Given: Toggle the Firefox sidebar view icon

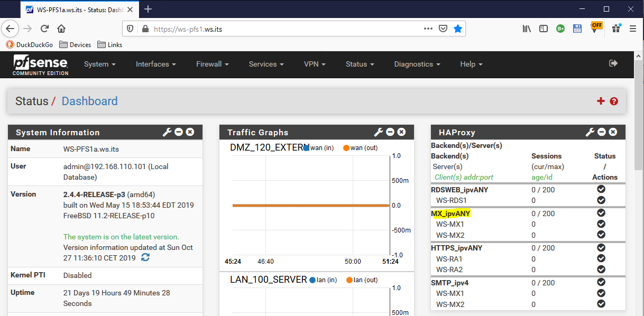Looking at the screenshot, I should (543, 29).
